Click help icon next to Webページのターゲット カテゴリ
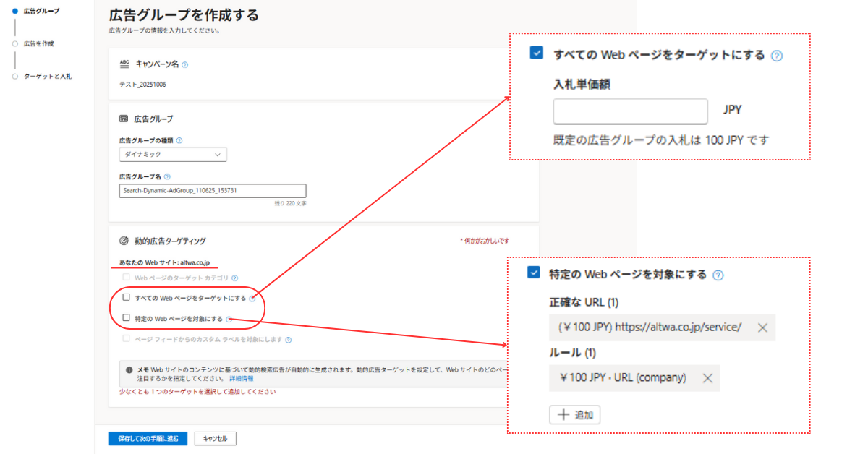This screenshot has width=868, height=454. pyautogui.click(x=235, y=278)
